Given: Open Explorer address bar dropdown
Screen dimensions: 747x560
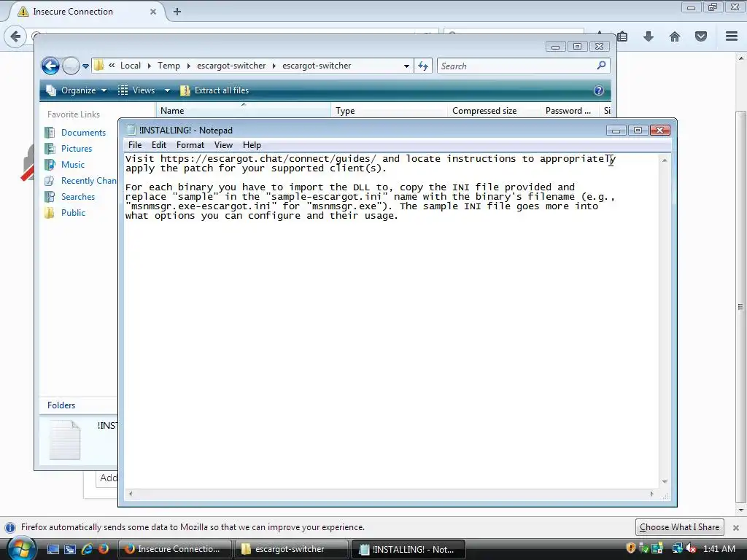Looking at the screenshot, I should (406, 66).
